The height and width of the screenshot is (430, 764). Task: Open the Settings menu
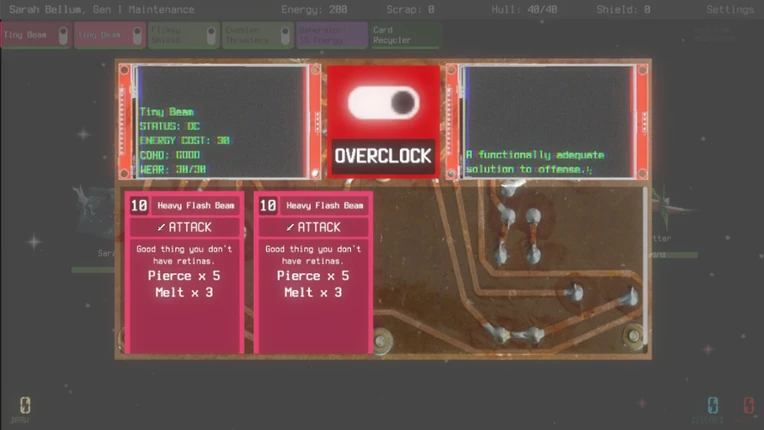[730, 9]
